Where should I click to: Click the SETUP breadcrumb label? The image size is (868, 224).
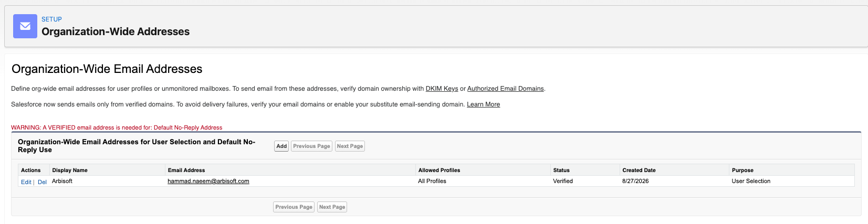(51, 19)
